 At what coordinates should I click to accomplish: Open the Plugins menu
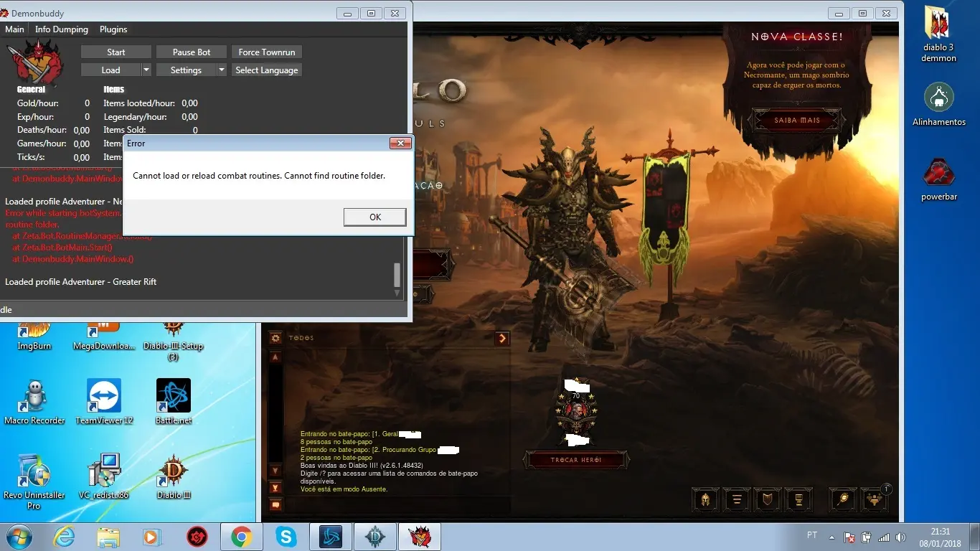(113, 29)
